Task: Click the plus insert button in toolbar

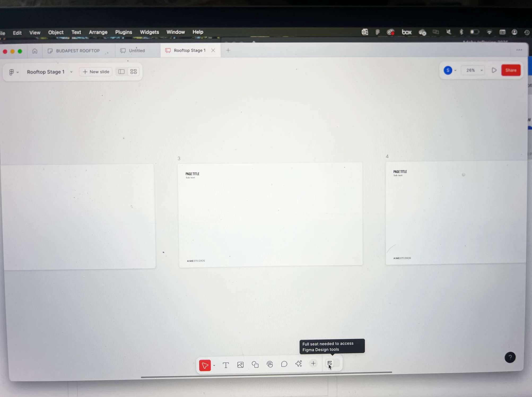Action: click(x=313, y=363)
